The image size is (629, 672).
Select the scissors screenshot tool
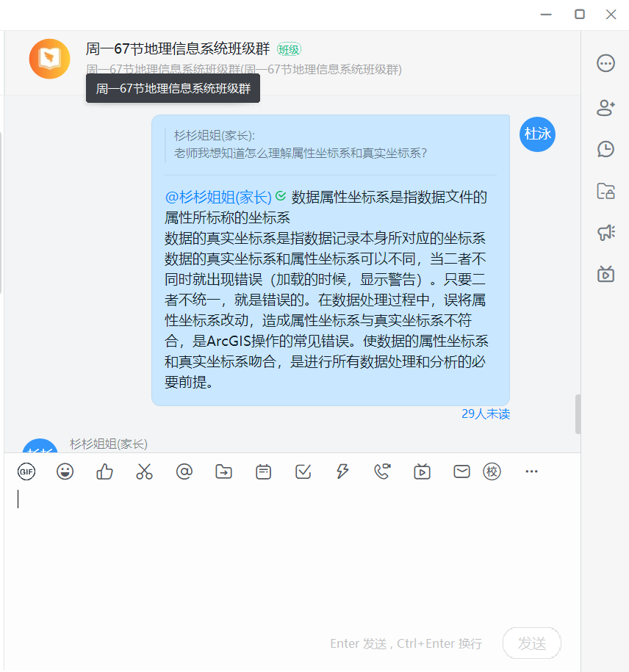[x=144, y=472]
